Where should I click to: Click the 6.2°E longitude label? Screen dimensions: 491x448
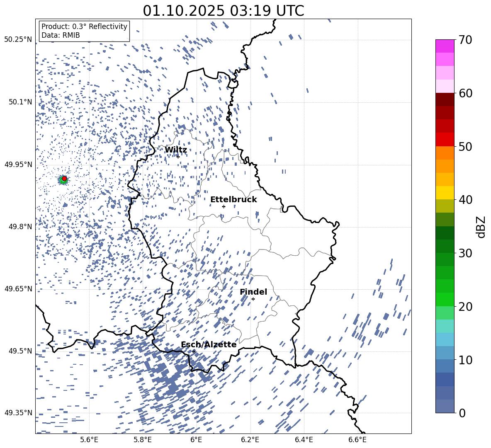250,440
